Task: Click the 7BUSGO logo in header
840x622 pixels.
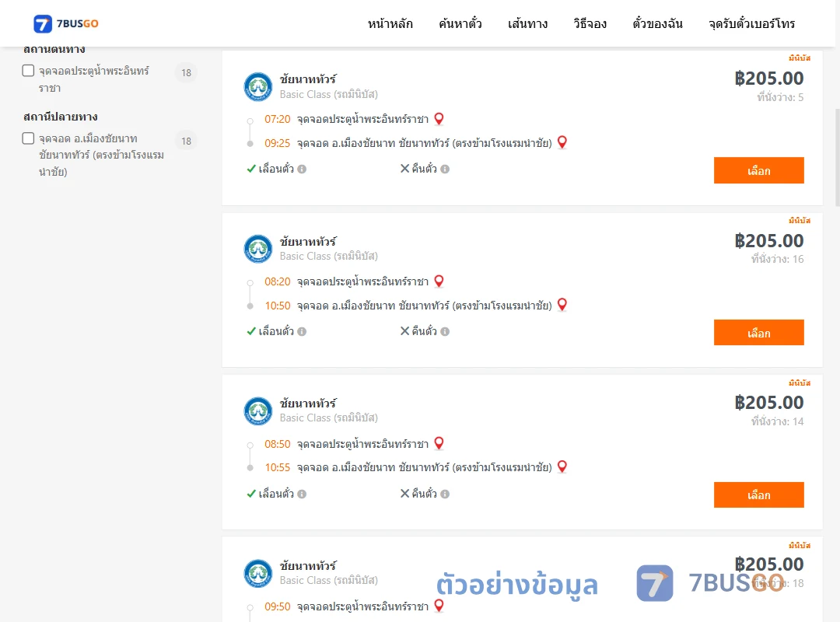Action: pyautogui.click(x=66, y=23)
